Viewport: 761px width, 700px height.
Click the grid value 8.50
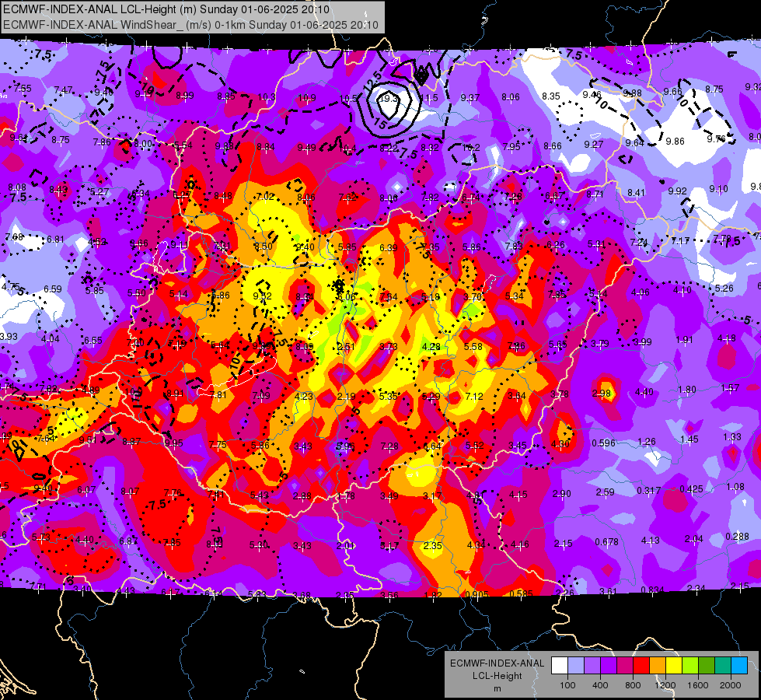pos(264,247)
